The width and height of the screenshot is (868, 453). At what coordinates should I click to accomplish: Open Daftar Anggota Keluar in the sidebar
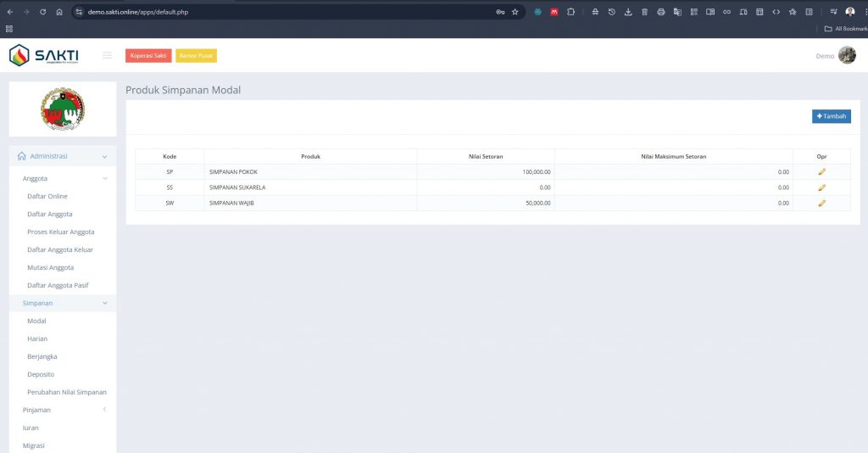pyautogui.click(x=60, y=249)
